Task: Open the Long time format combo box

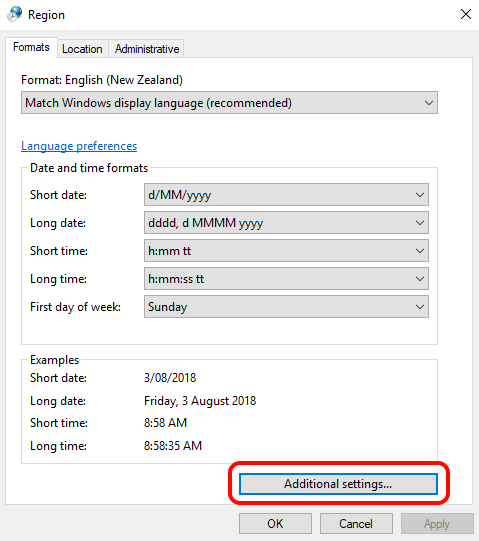Action: pos(286,278)
